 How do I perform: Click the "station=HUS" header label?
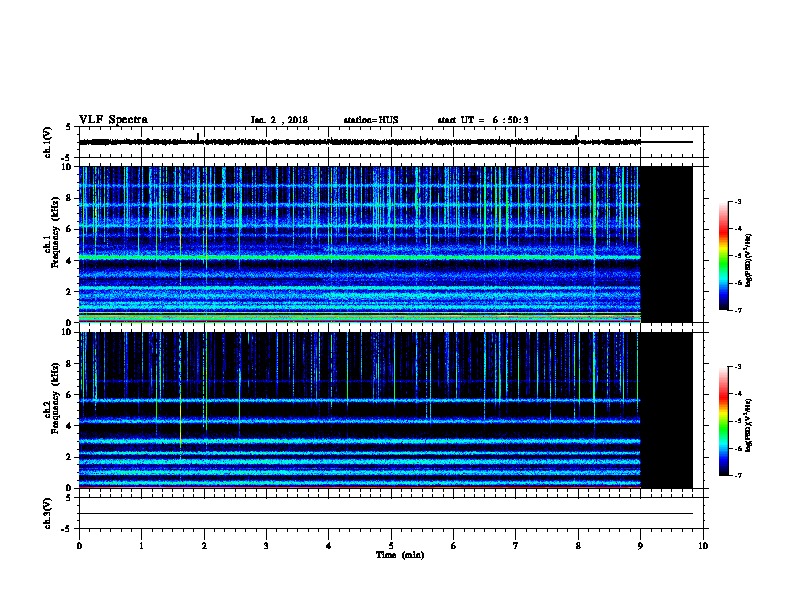[x=371, y=120]
